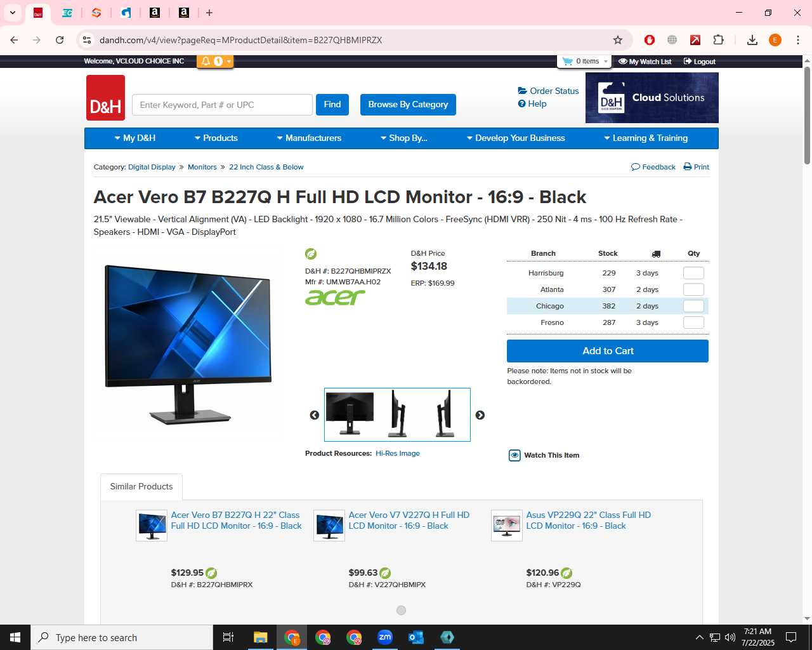The height and width of the screenshot is (650, 812).
Task: Click Fresno quantity field
Action: [x=693, y=322]
